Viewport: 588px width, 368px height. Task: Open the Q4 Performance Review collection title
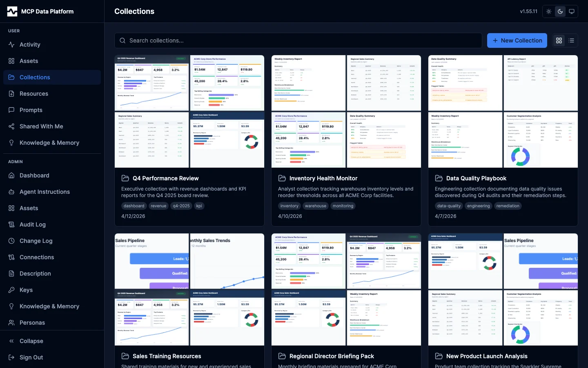[x=165, y=178]
